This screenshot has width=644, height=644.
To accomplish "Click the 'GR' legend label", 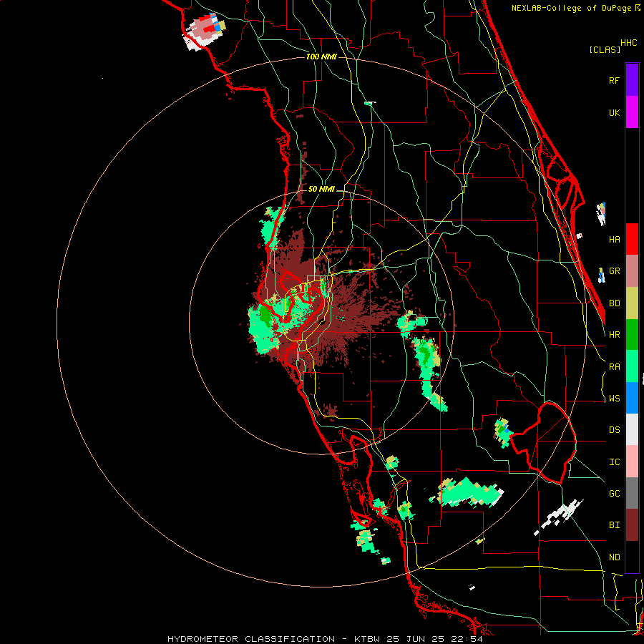I will pyautogui.click(x=615, y=271).
